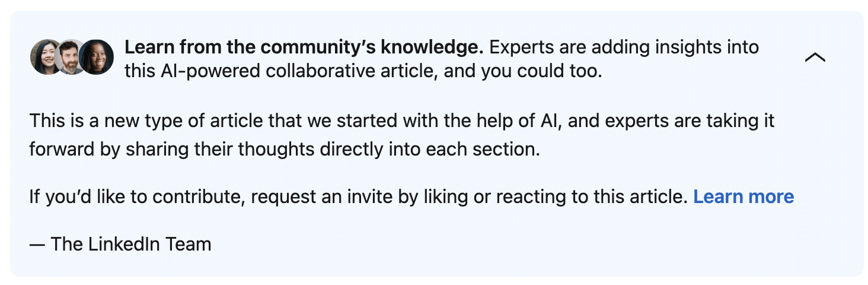This screenshot has width=868, height=285.
Task: Click the middle avatar of the bearded man
Action: pyautogui.click(x=71, y=57)
